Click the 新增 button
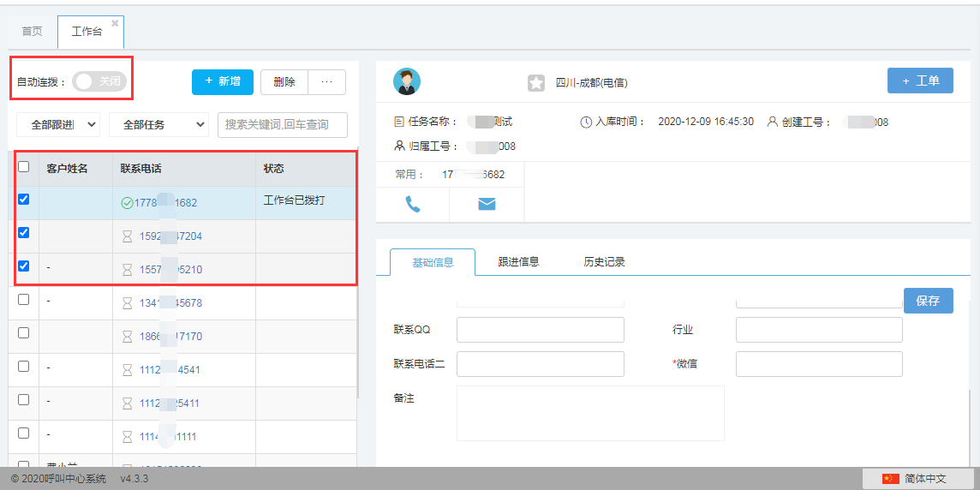The image size is (980, 490). (x=223, y=82)
